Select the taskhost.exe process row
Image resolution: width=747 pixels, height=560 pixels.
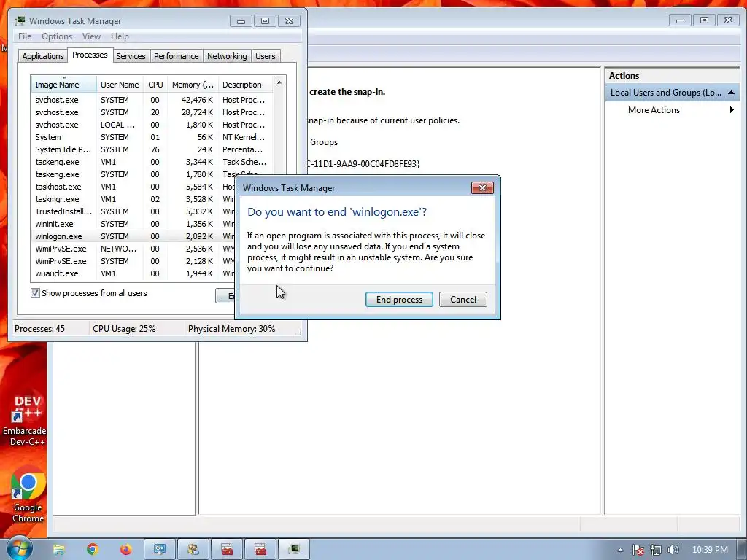point(133,187)
